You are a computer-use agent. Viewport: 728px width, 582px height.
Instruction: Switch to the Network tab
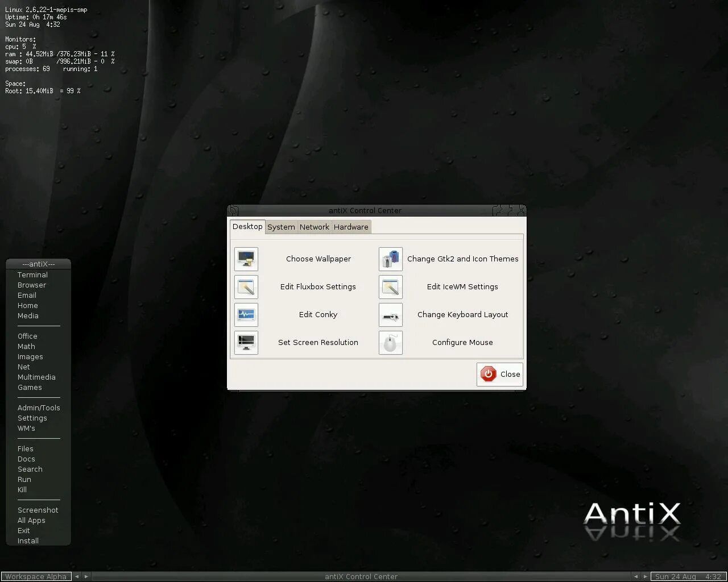click(x=315, y=227)
